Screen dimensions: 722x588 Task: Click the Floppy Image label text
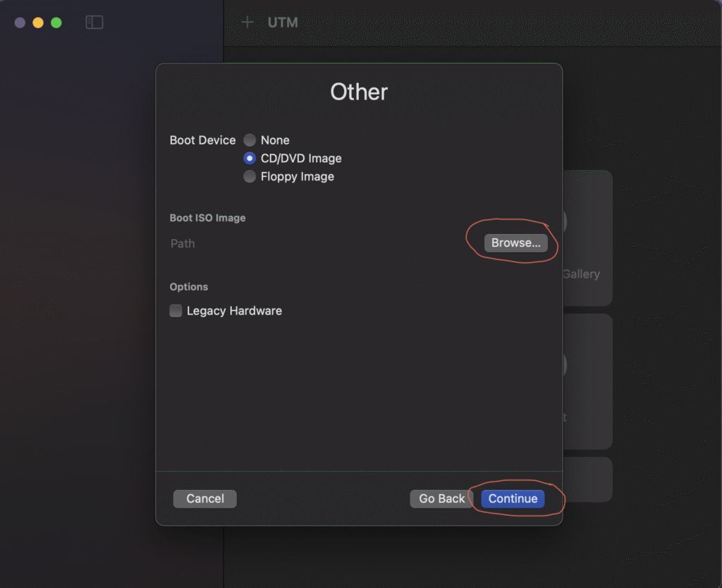298,176
